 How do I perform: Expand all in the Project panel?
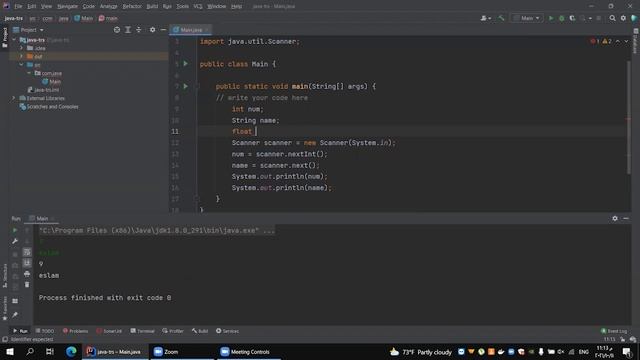pyautogui.click(x=128, y=30)
